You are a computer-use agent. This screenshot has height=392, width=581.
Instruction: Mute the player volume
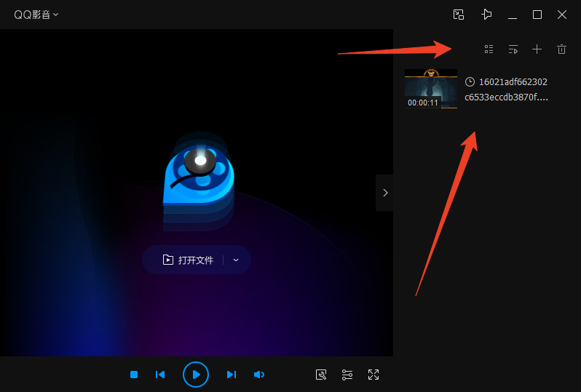pyautogui.click(x=258, y=375)
